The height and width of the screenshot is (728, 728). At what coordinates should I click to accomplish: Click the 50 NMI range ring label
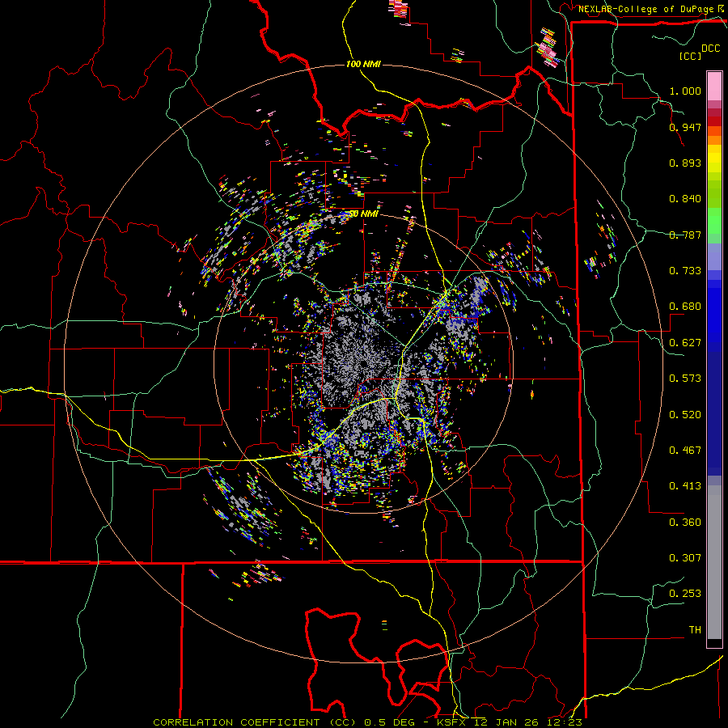click(x=363, y=214)
